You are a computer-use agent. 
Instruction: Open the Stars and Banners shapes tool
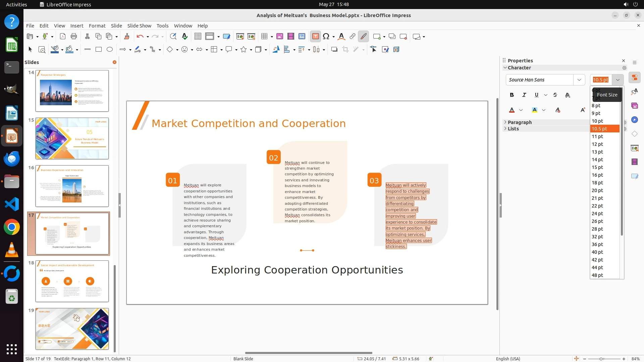pos(244,50)
